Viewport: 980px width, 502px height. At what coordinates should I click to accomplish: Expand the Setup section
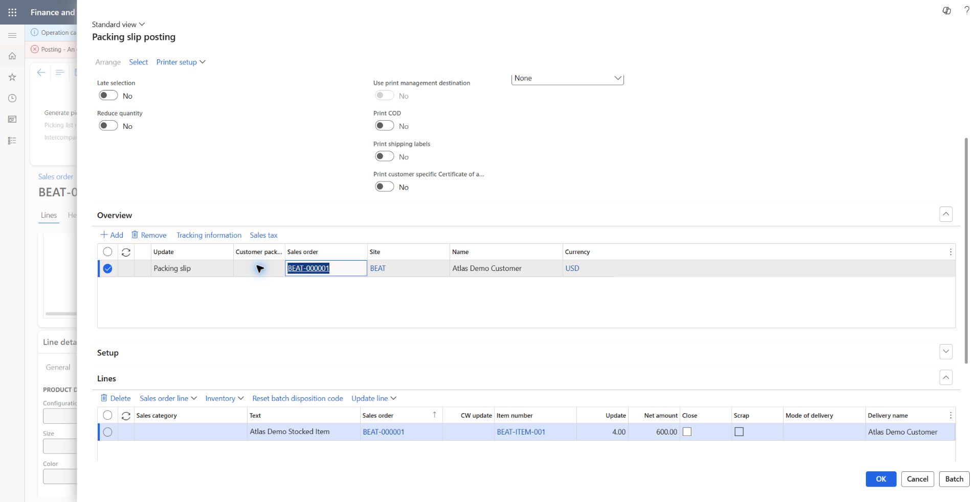(x=946, y=352)
